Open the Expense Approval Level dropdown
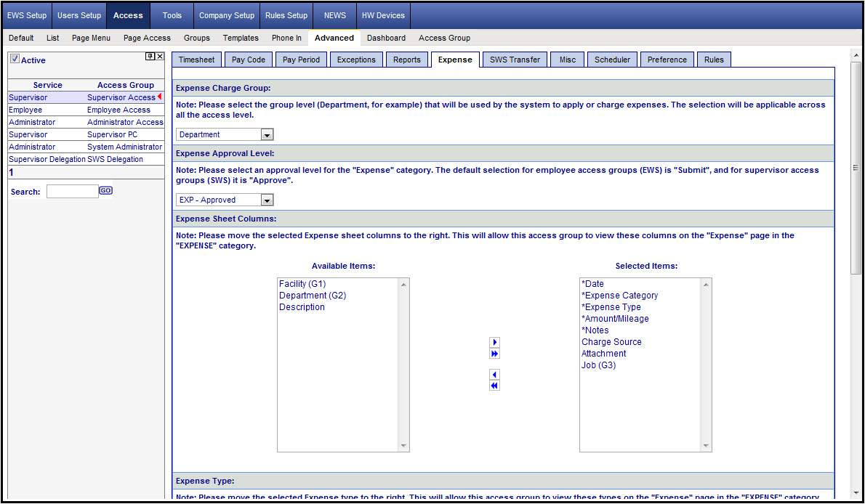This screenshot has width=865, height=504. click(225, 200)
